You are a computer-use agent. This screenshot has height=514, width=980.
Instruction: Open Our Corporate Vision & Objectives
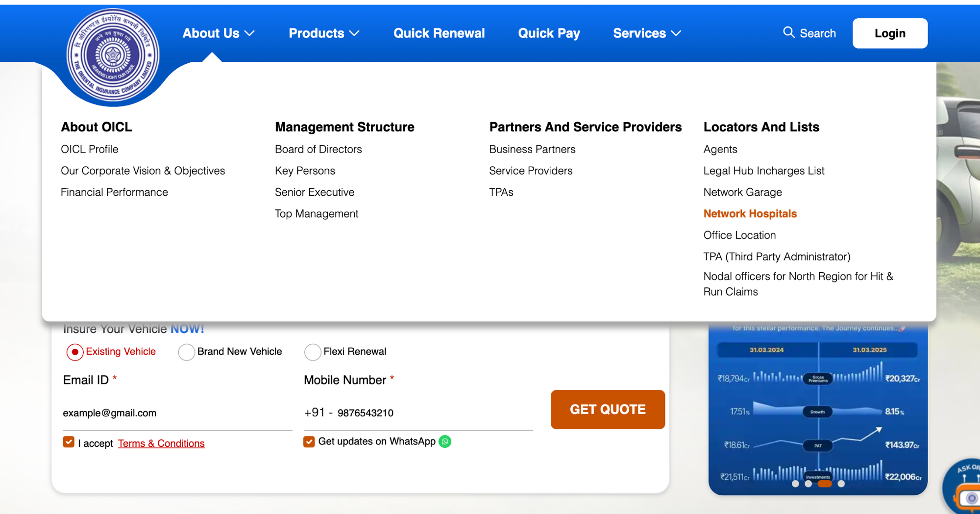click(143, 171)
